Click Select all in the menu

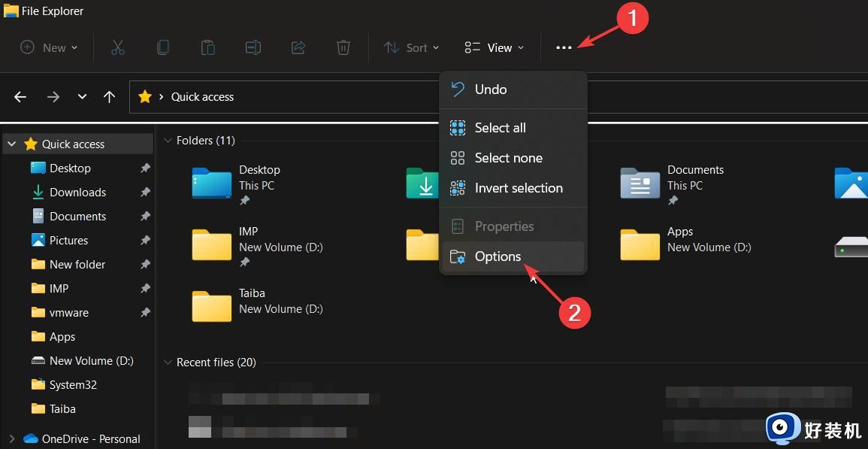coord(499,127)
